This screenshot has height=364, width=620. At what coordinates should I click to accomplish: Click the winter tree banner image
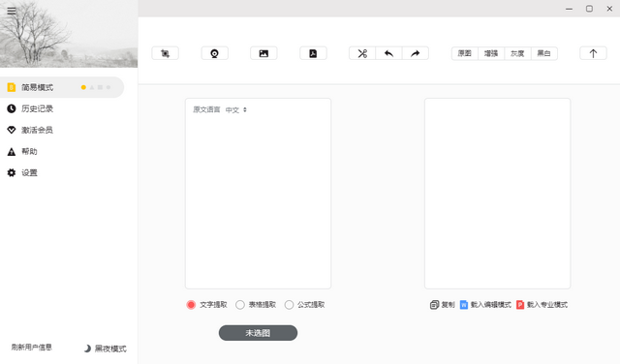(x=69, y=34)
